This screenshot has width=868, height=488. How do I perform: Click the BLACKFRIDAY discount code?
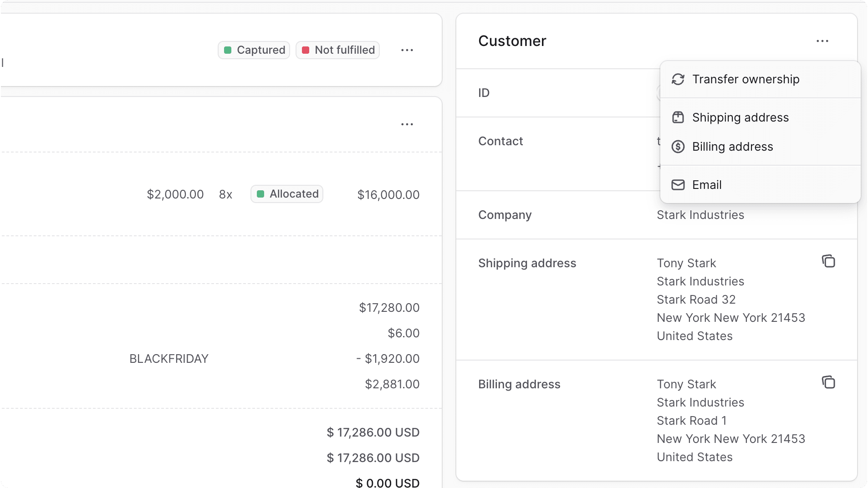(168, 358)
